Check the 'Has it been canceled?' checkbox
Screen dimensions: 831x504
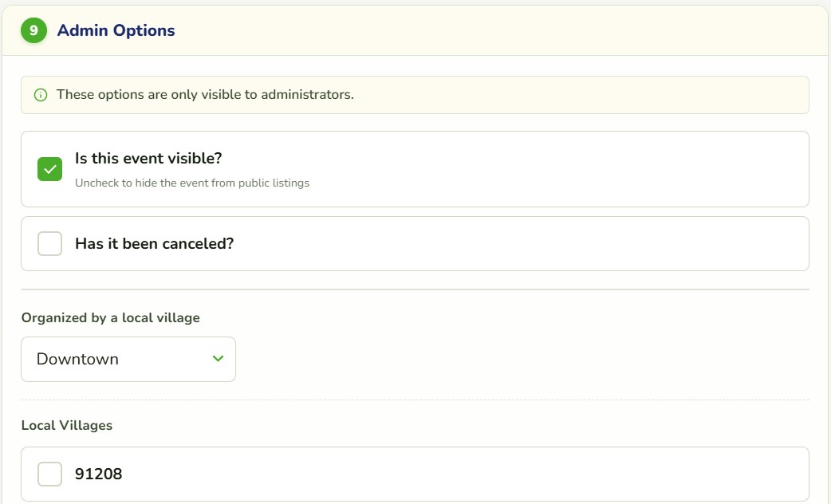coord(49,244)
